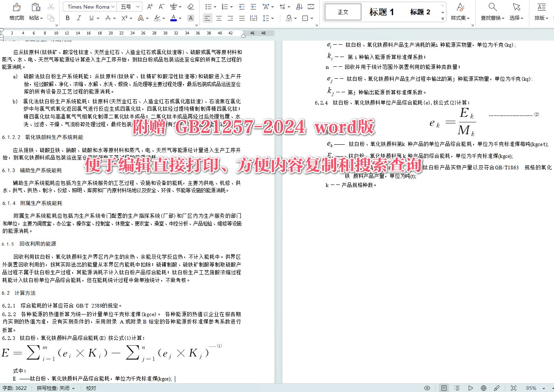The width and height of the screenshot is (554, 392).
Task: Toggle bulleted list formatting
Action: click(x=208, y=7)
